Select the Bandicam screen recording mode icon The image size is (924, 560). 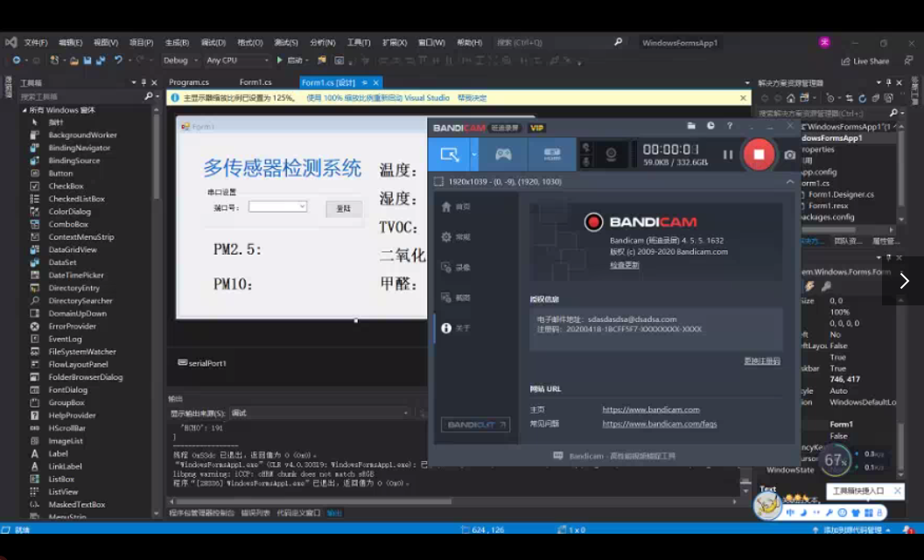point(449,155)
